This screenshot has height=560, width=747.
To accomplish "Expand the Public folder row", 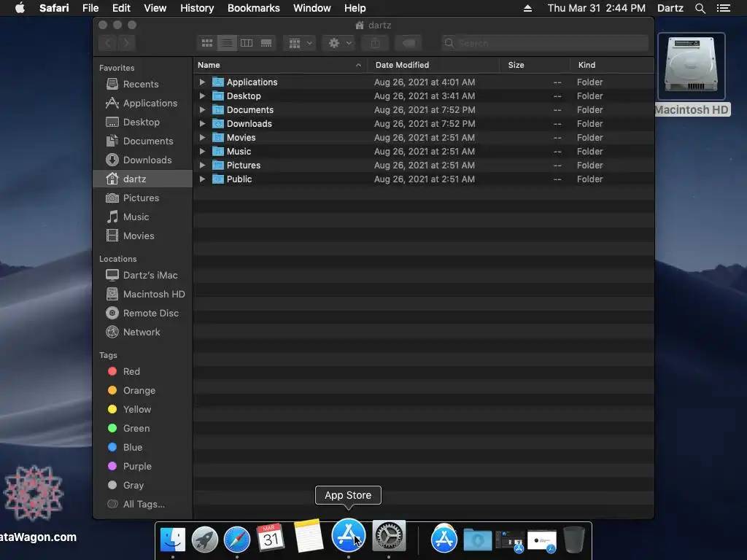I will (x=202, y=179).
